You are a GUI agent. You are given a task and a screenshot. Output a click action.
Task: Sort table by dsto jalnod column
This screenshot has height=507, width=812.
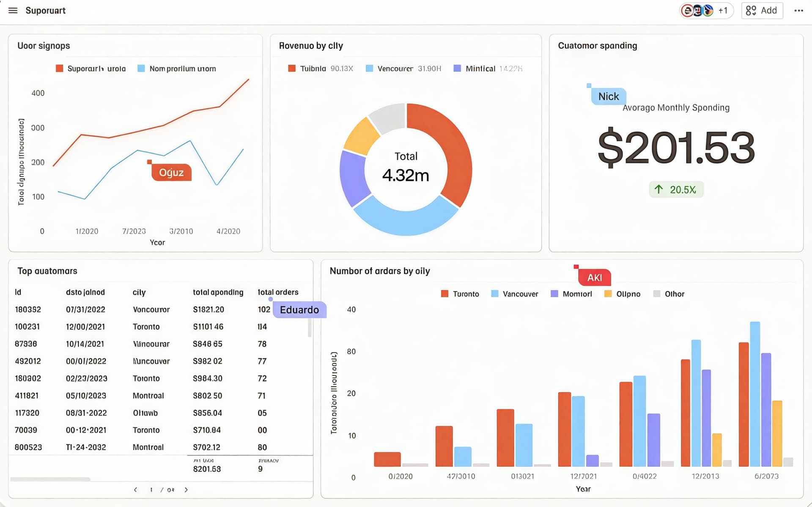[85, 292]
